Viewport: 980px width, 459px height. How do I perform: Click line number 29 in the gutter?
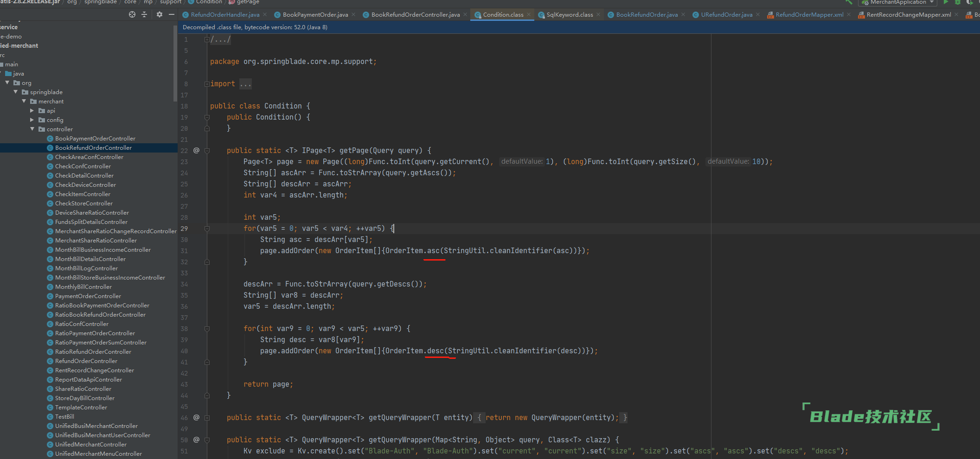click(x=184, y=229)
